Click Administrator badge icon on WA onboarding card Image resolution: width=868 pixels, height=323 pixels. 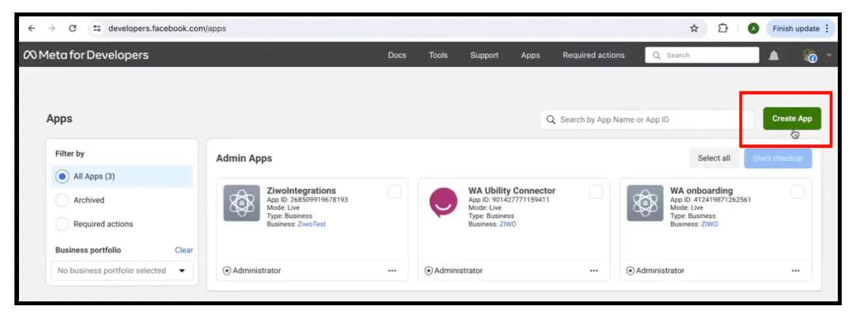tap(630, 270)
